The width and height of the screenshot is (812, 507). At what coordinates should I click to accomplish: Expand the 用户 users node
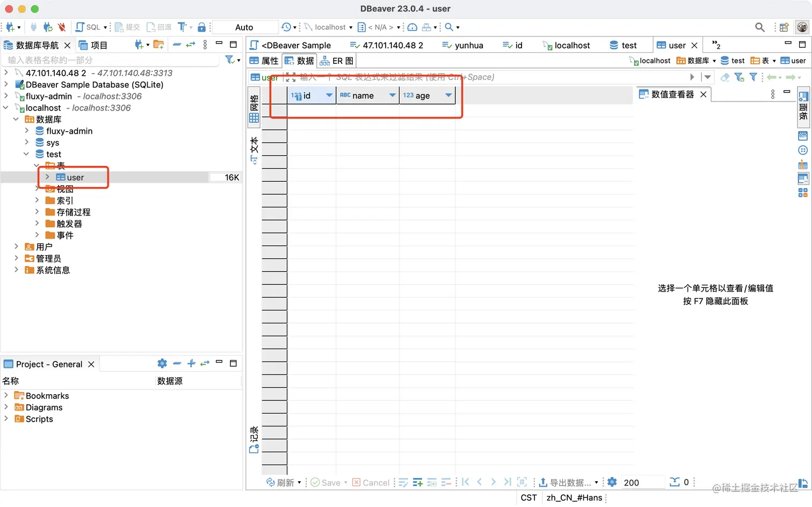pos(16,247)
